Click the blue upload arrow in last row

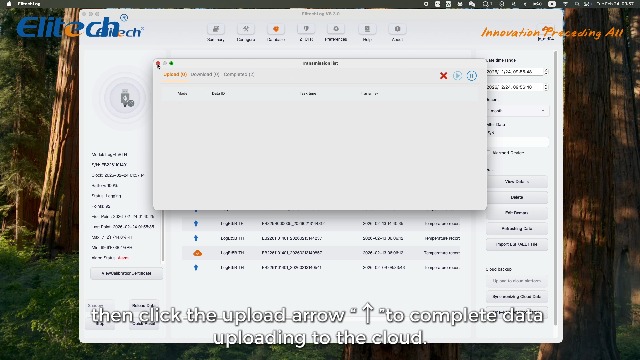tap(196, 267)
